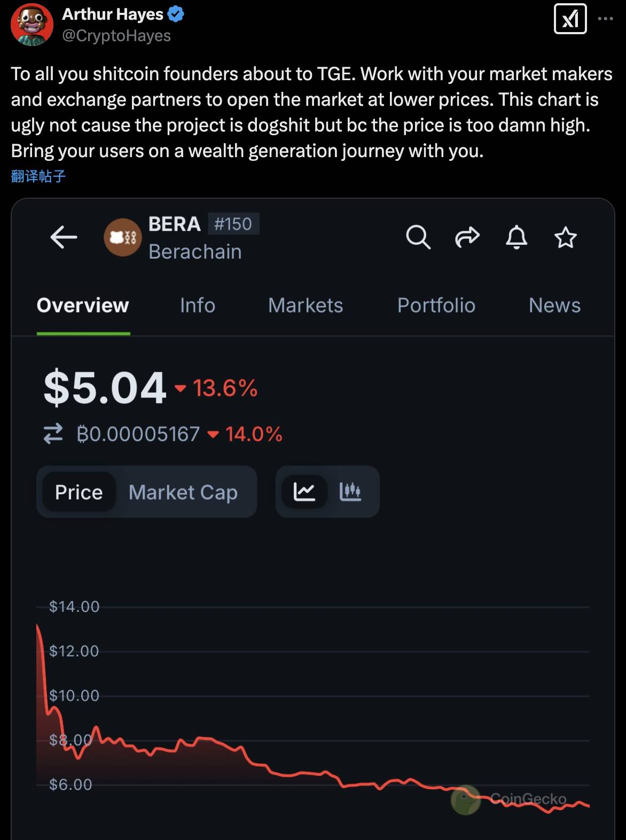Open the three-dot more options menu
Screen dimensions: 626x840
(605, 19)
